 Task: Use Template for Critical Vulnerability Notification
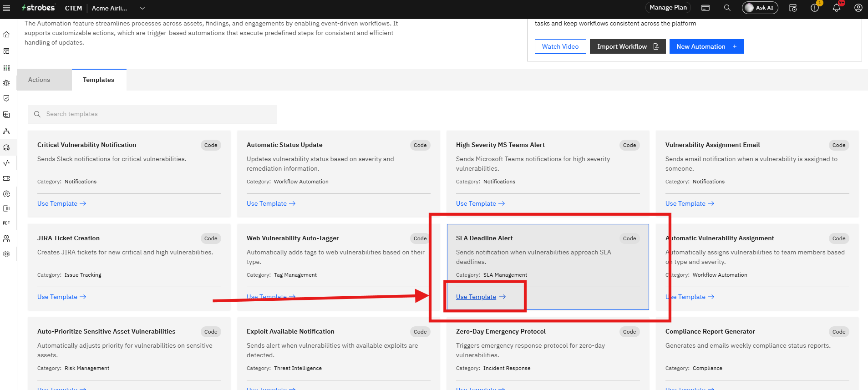[62, 203]
